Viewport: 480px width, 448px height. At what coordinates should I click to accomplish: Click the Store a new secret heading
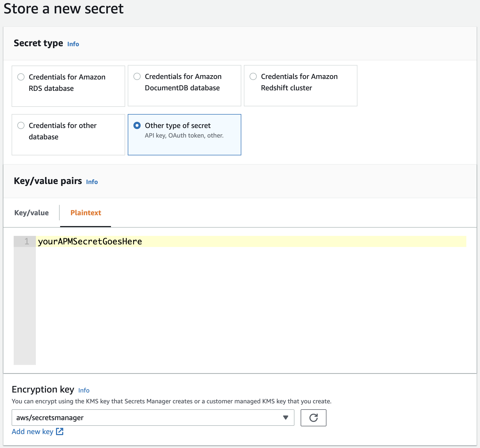point(64,9)
